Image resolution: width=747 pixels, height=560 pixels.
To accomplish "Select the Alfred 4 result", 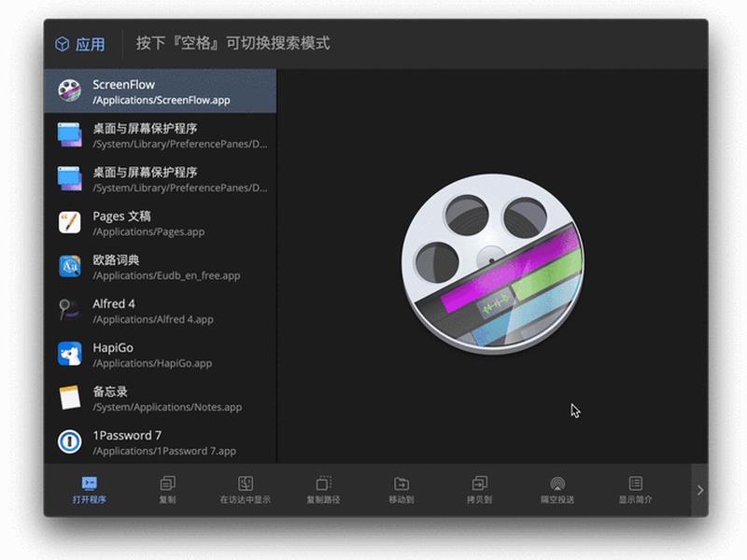I will (x=160, y=311).
